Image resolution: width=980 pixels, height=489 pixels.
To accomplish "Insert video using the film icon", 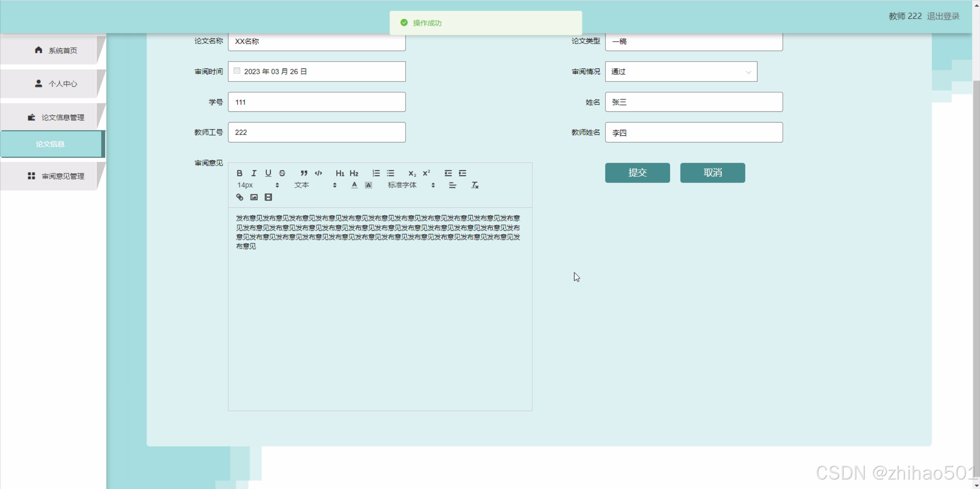I will coord(268,197).
